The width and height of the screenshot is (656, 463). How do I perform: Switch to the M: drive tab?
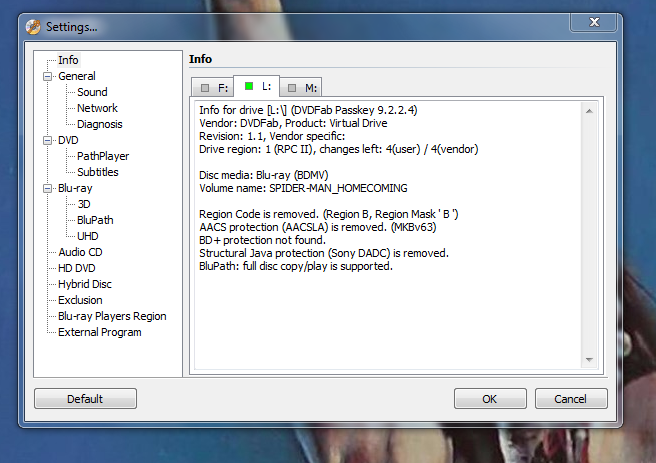pos(301,87)
